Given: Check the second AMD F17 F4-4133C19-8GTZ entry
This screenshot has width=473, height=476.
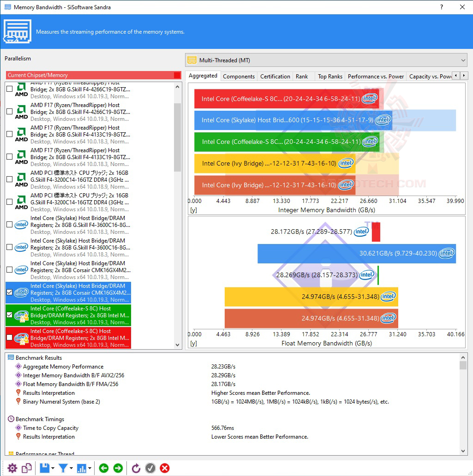Looking at the screenshot, I should [9, 157].
